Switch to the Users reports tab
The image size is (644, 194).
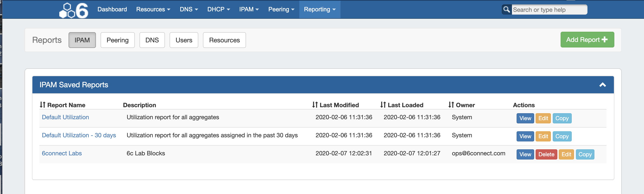click(184, 40)
